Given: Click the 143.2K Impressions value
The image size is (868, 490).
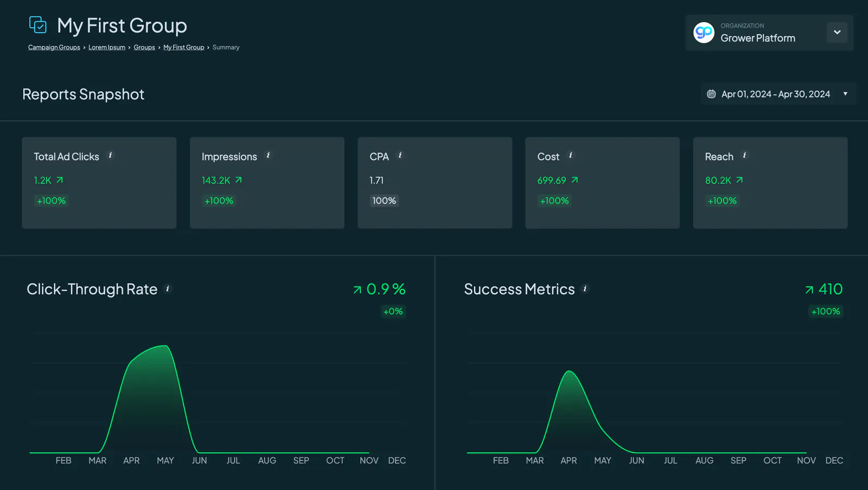Looking at the screenshot, I should point(216,180).
